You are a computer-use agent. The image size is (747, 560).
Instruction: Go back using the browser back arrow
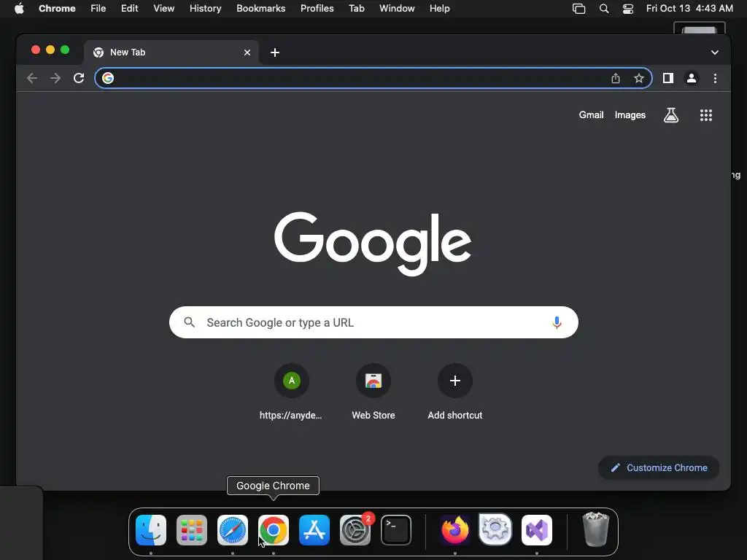pos(32,78)
